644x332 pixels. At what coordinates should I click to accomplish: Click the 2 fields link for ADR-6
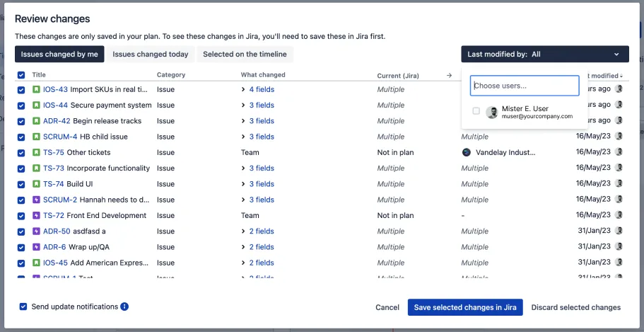point(262,247)
